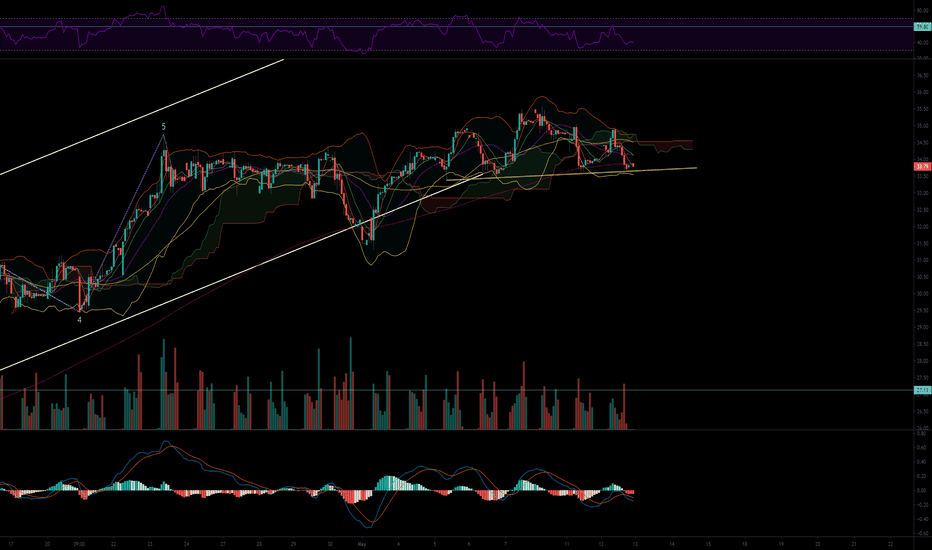Click the 35.50 price scale label

tap(922, 109)
